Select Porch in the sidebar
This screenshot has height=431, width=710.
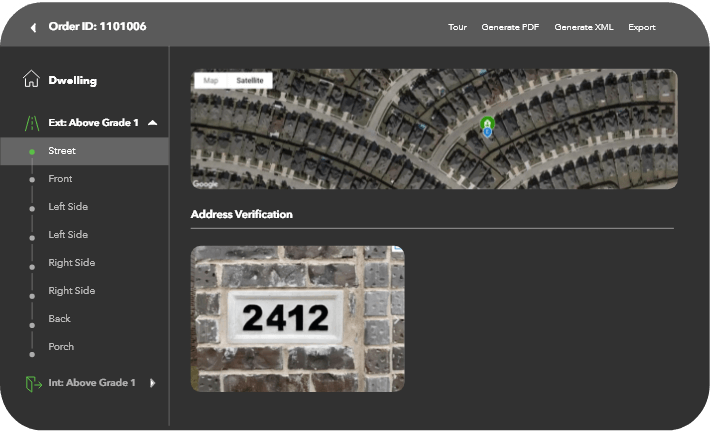(x=61, y=347)
